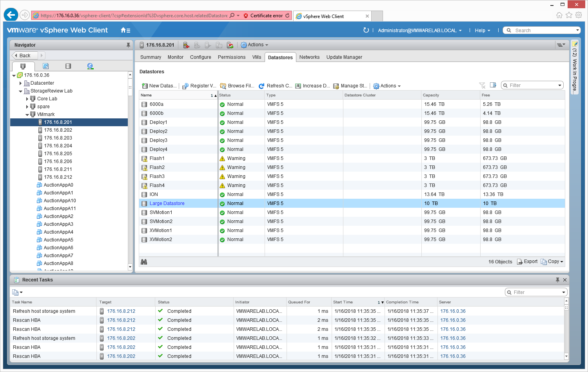588x372 pixels.
Task: Switch to the Summary tab
Action: pos(151,57)
